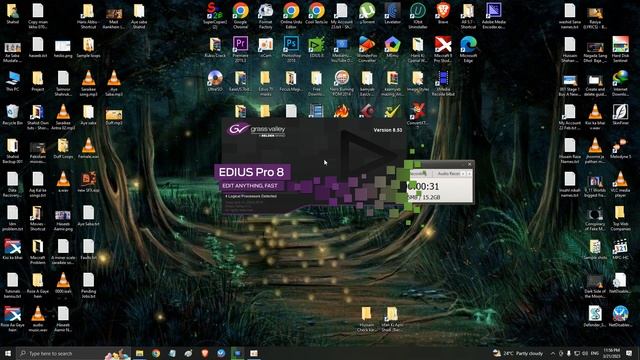Select the Duff.mp3 file icon
This screenshot has width=640, height=360.
(114, 116)
